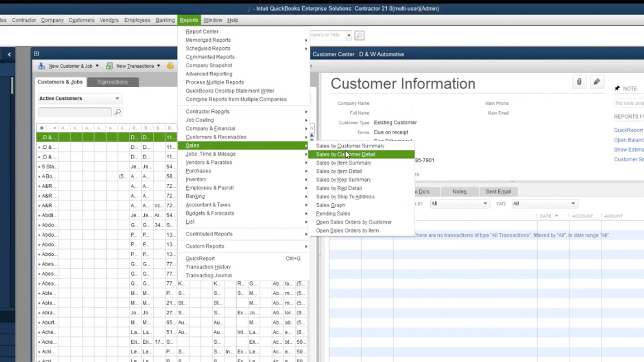The height and width of the screenshot is (362, 644).
Task: Switch to the Transactions tab
Action: coord(112,82)
